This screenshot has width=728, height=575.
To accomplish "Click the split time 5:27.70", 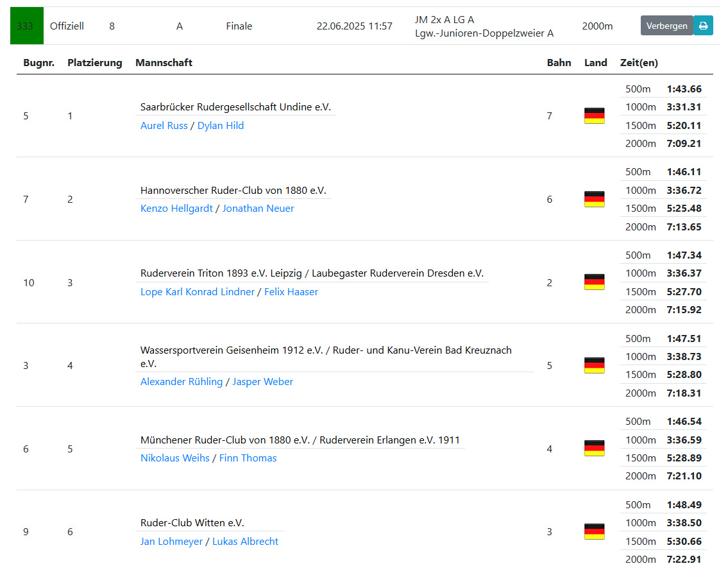I will coord(684,292).
